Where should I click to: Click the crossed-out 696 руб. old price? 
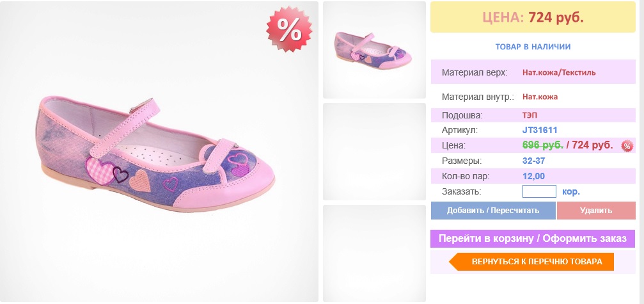pyautogui.click(x=542, y=145)
